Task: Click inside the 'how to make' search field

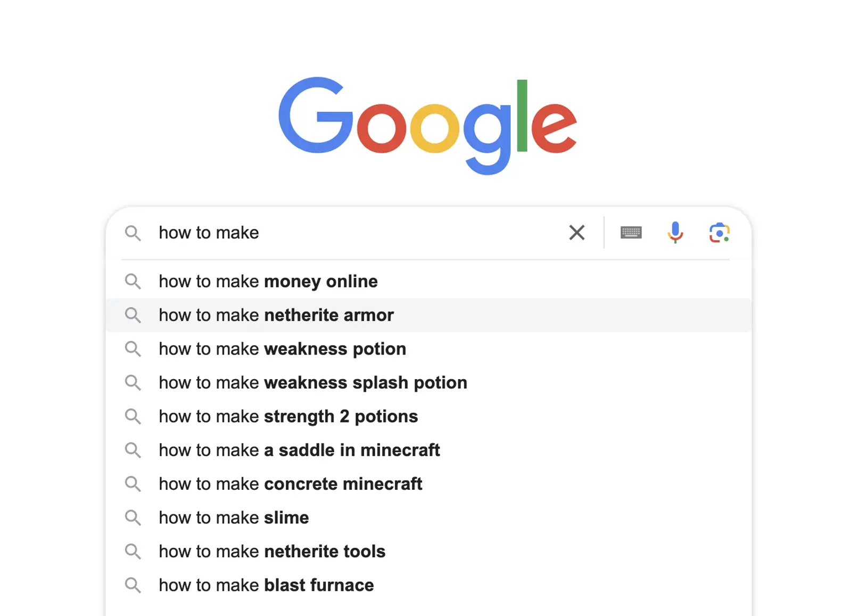Action: coord(357,233)
